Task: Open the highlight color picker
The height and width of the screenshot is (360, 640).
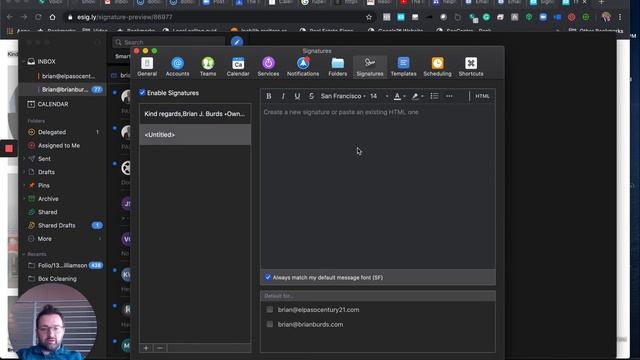Action: tap(417, 96)
